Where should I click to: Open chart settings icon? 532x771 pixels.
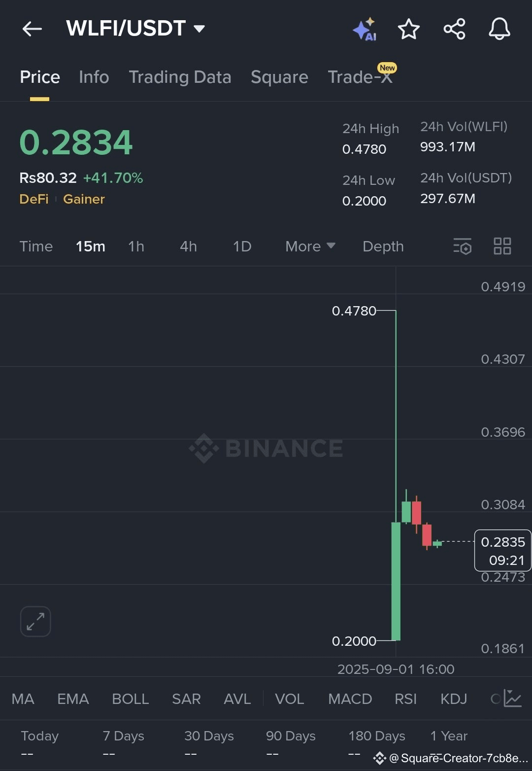[x=462, y=246]
